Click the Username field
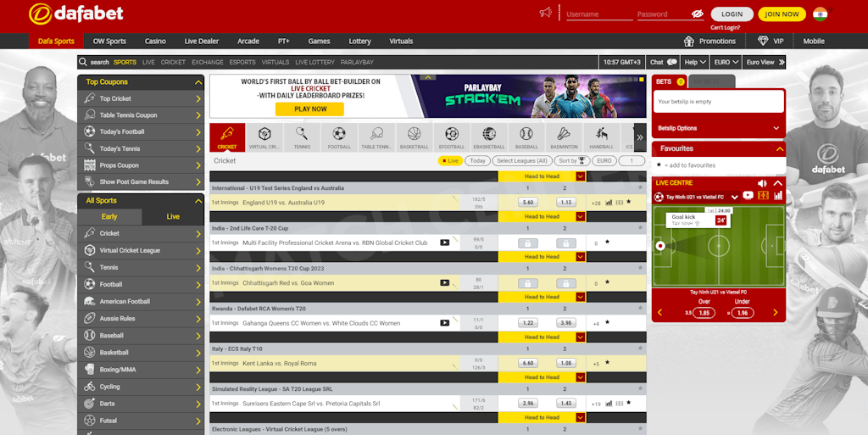The height and width of the screenshot is (435, 868). (599, 14)
